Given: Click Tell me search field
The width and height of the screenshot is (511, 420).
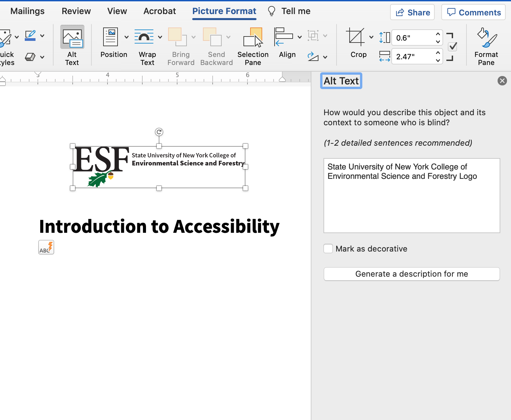Looking at the screenshot, I should coord(296,11).
